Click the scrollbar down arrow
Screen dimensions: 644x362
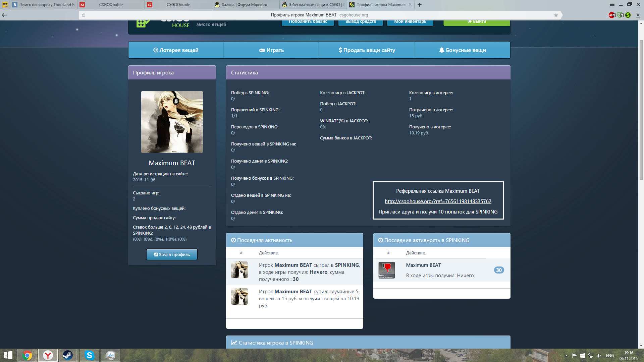[641, 346]
